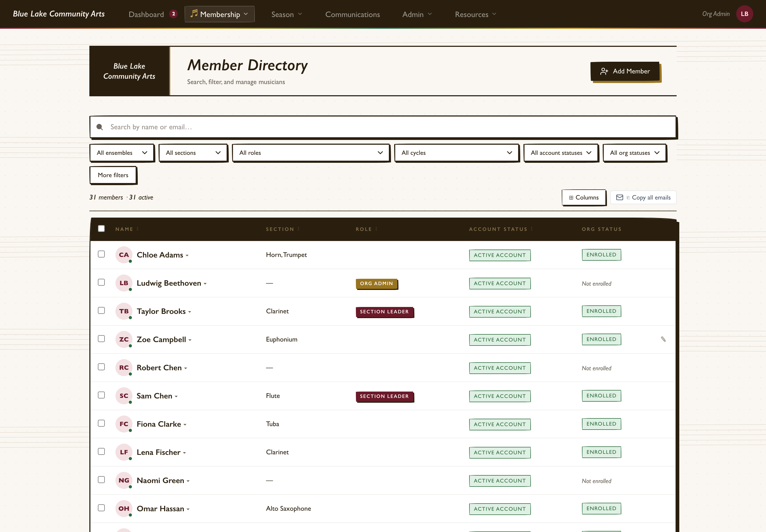Click the OH avatar for Omar Hassan
Screen dimensions: 766x532
pos(124,508)
